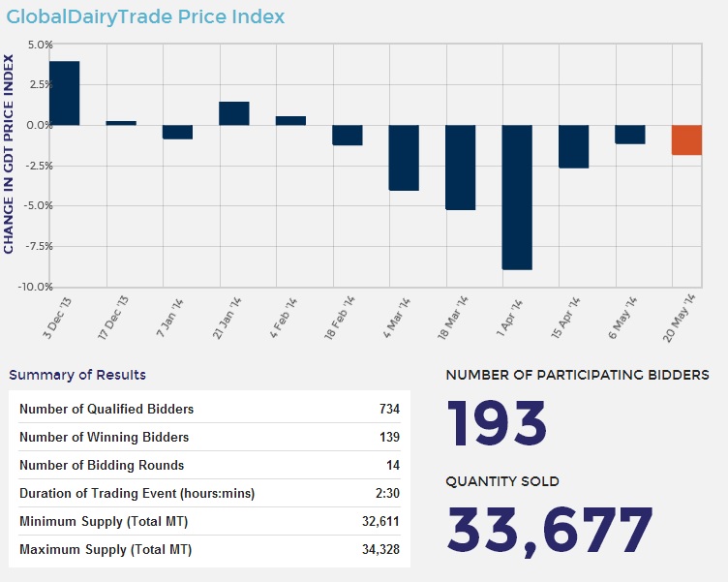728x582 pixels.
Task: Click the 21 Jan '14 bar
Action: pyautogui.click(x=234, y=113)
